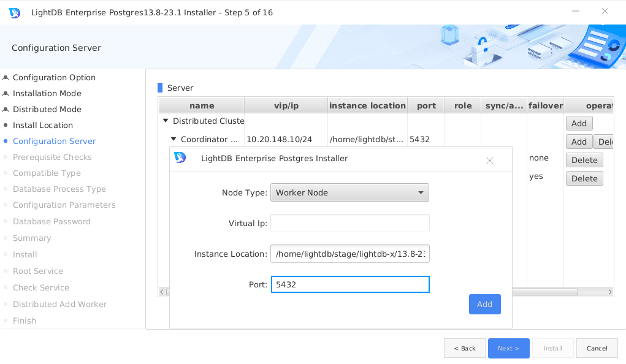626x364 pixels.
Task: Click the sync/a... column header
Action: (x=504, y=105)
